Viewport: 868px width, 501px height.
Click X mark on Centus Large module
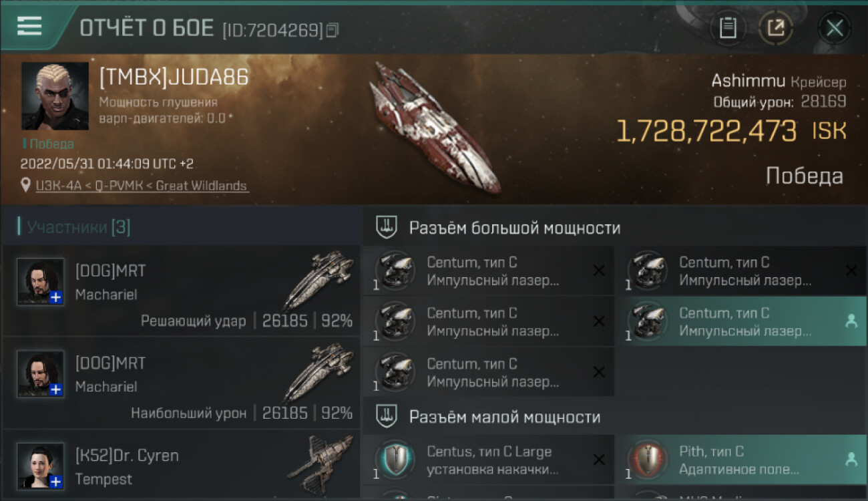pos(599,460)
